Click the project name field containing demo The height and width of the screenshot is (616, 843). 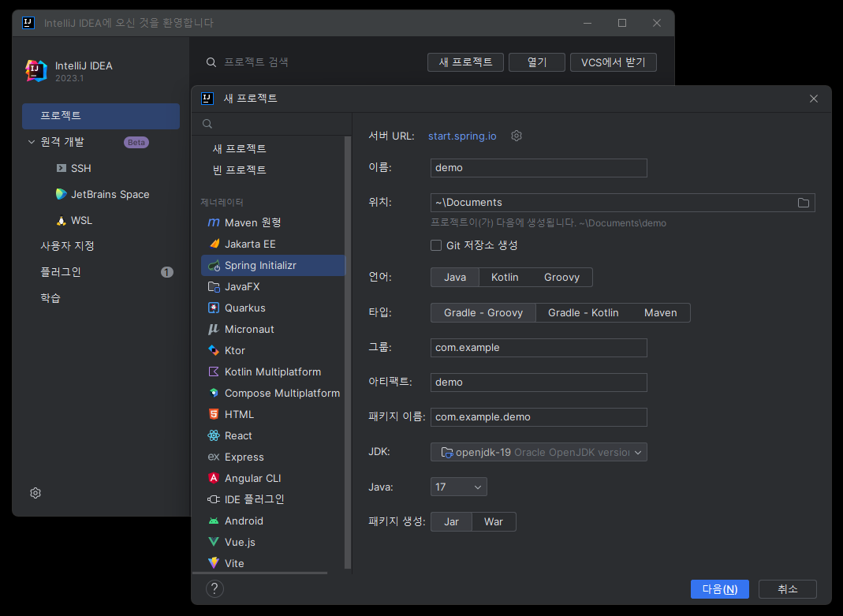[539, 168]
